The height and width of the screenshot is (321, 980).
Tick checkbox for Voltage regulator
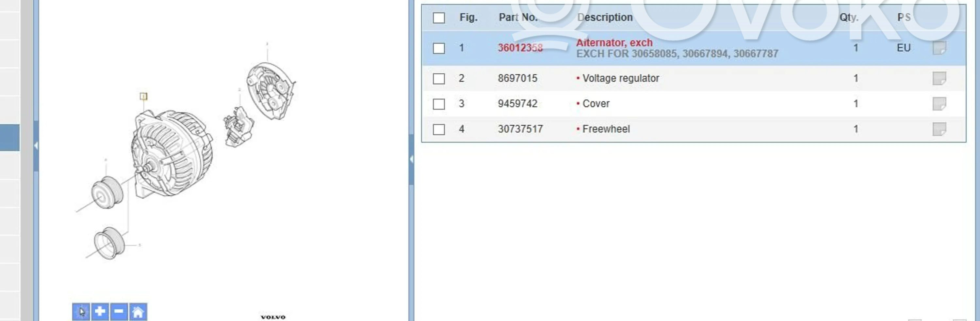click(x=439, y=79)
